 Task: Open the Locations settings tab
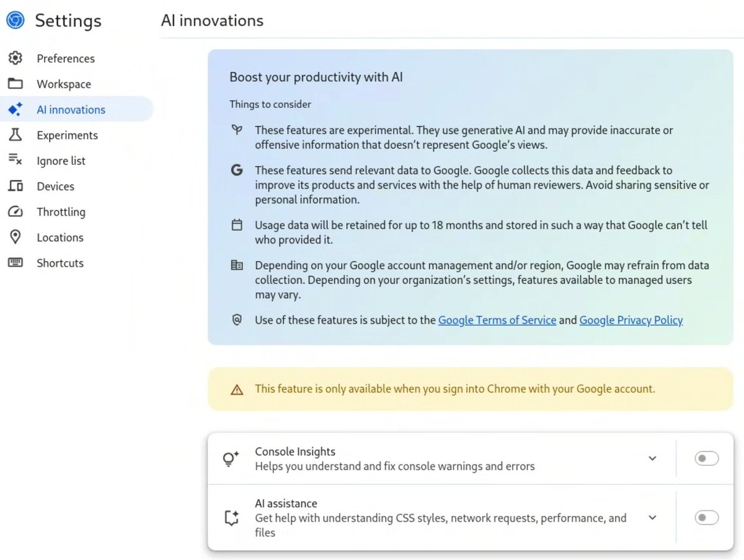[x=77, y=237]
